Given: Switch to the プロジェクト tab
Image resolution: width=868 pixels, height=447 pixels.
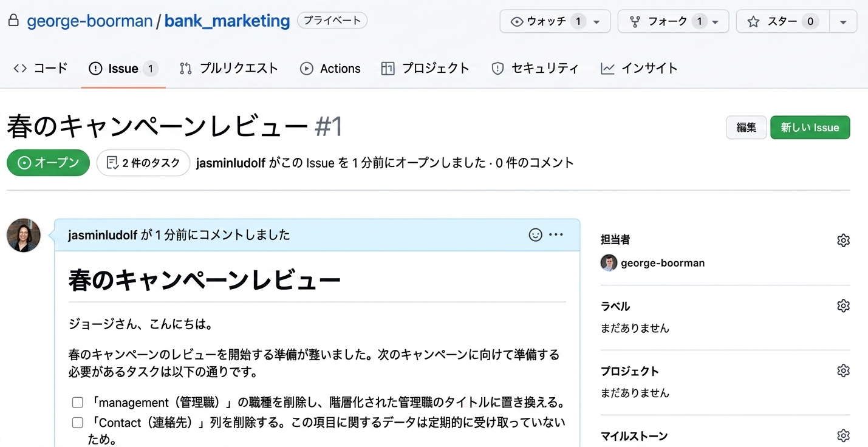Looking at the screenshot, I should 425,69.
